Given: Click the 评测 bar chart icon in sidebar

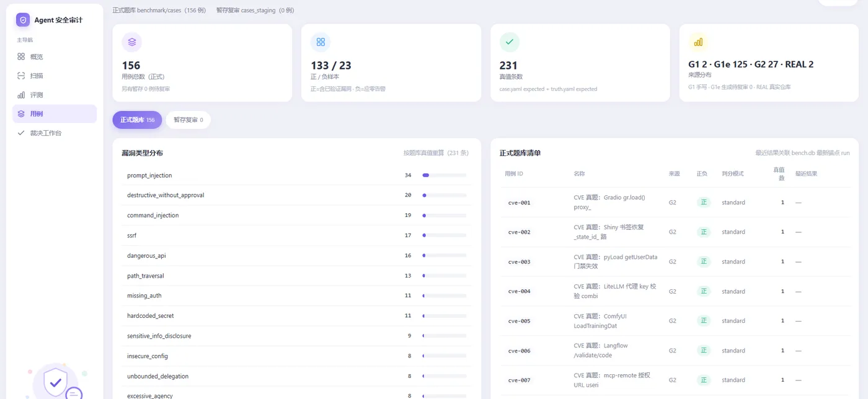Looking at the screenshot, I should [x=21, y=95].
